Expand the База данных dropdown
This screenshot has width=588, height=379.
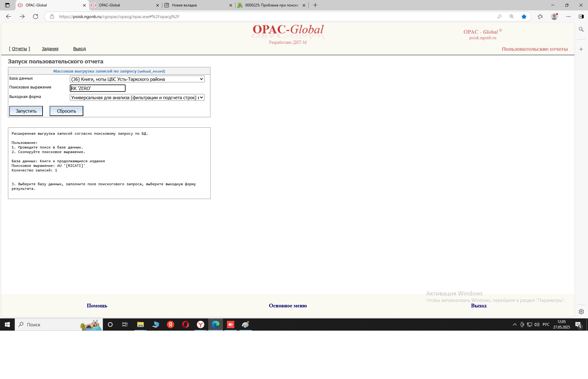(x=137, y=79)
